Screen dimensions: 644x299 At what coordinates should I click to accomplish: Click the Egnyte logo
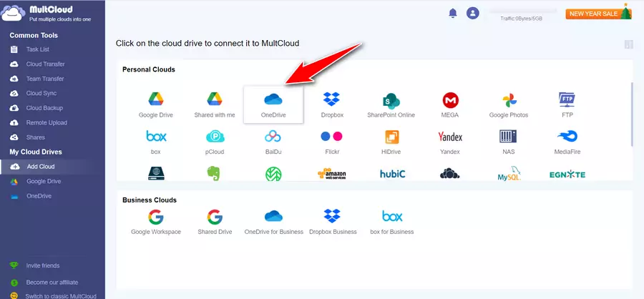pyautogui.click(x=567, y=175)
